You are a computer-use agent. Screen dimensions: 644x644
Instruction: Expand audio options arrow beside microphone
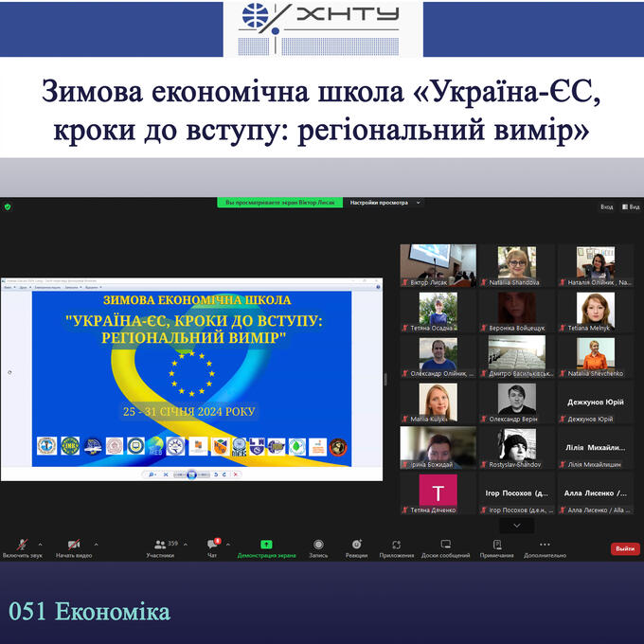coord(40,544)
